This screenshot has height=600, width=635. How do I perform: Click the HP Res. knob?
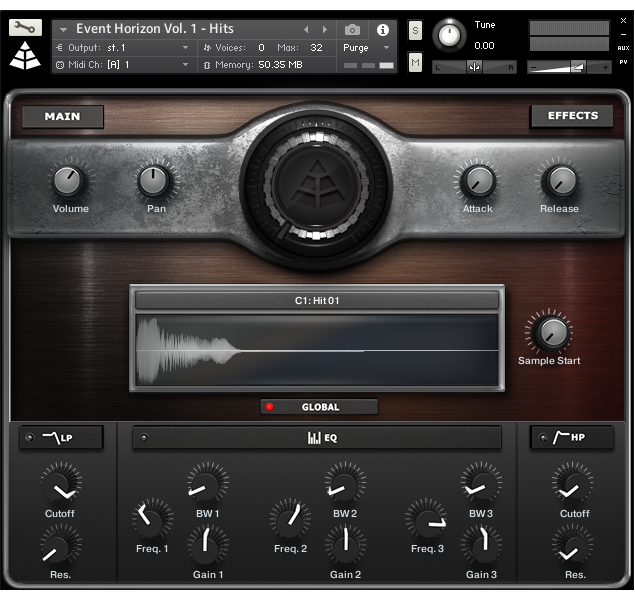[x=573, y=546]
